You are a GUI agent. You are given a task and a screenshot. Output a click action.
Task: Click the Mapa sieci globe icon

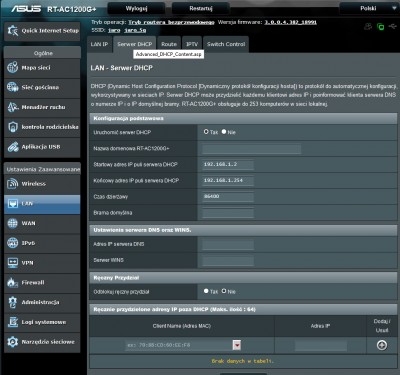[x=13, y=67]
